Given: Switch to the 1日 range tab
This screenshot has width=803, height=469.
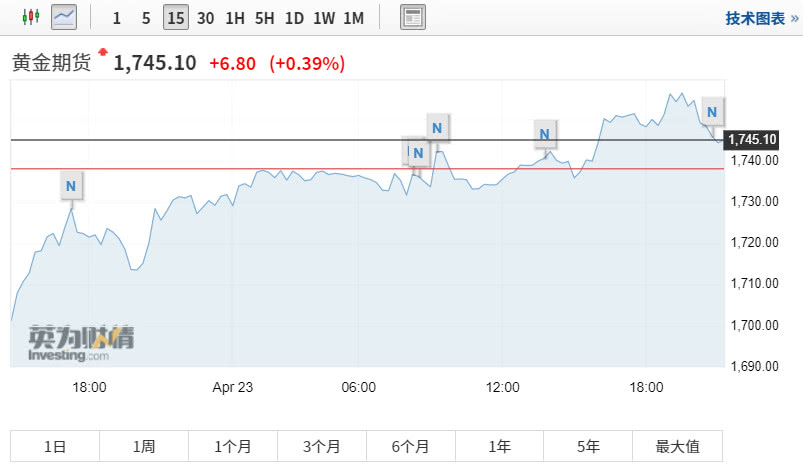Looking at the screenshot, I should click(55, 446).
